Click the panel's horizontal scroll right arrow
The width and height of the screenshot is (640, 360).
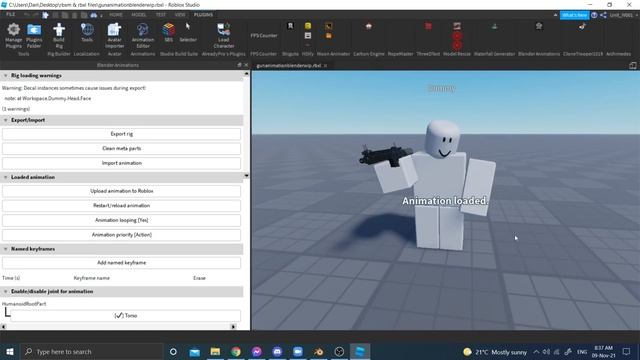[233, 327]
